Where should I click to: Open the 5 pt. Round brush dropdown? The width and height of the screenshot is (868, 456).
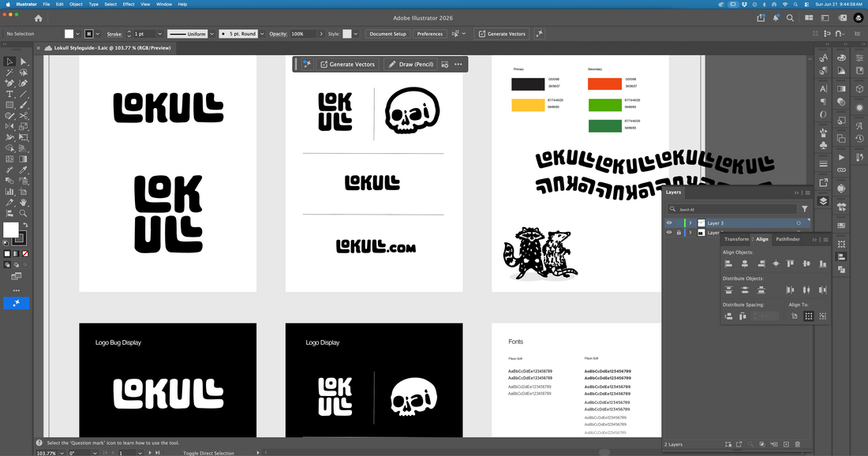263,34
